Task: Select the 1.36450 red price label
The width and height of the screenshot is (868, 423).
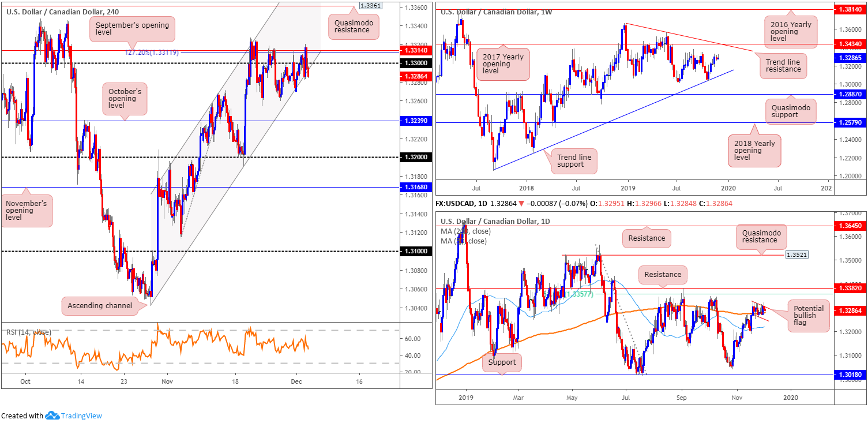Action: (x=850, y=226)
